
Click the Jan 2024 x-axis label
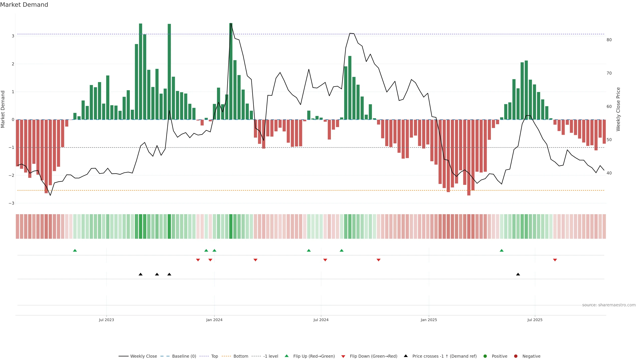214,320
